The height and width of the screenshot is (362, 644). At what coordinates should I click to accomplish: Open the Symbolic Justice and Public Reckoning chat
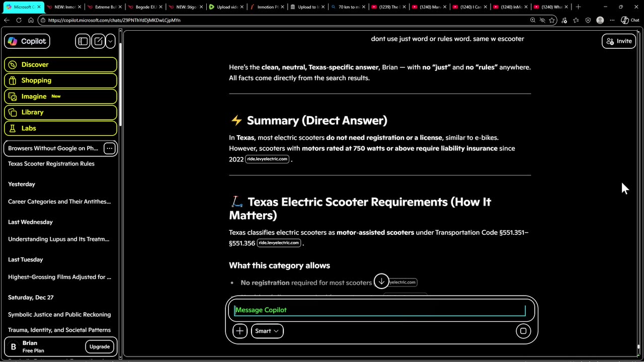coord(59,315)
